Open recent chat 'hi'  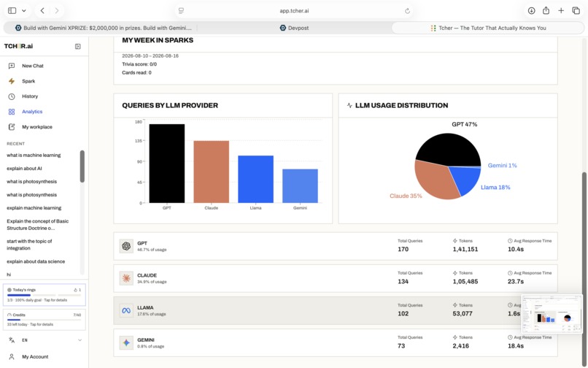click(9, 275)
